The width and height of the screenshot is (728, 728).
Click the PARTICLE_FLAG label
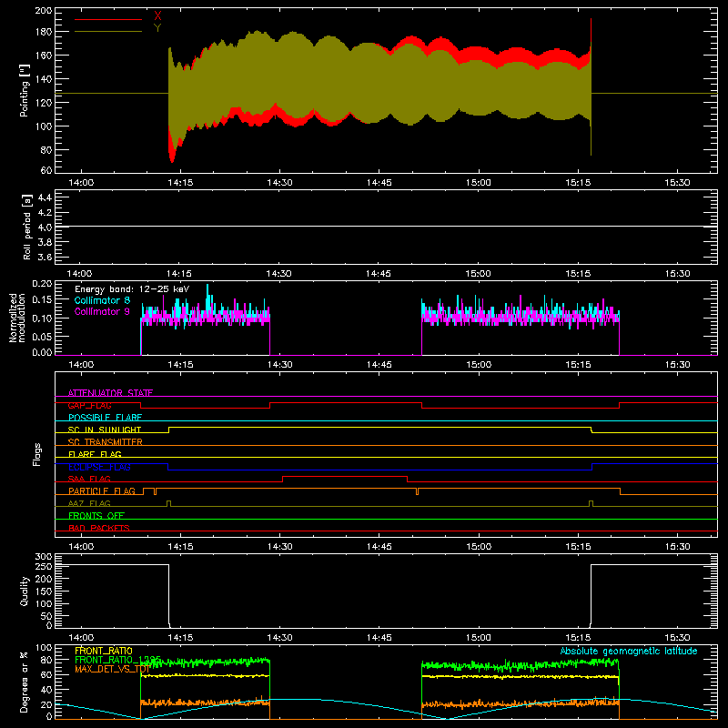(x=102, y=491)
